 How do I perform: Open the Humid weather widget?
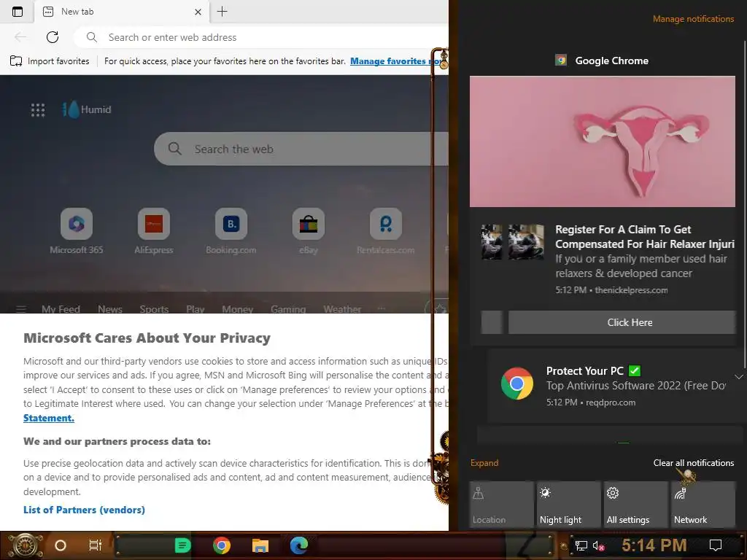click(88, 109)
